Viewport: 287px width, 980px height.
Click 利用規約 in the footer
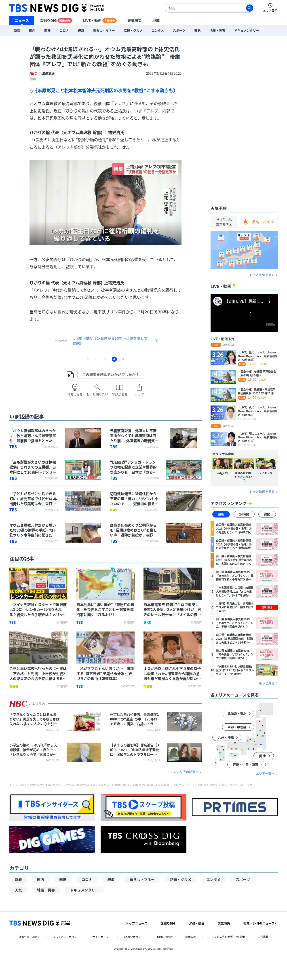click(x=191, y=937)
